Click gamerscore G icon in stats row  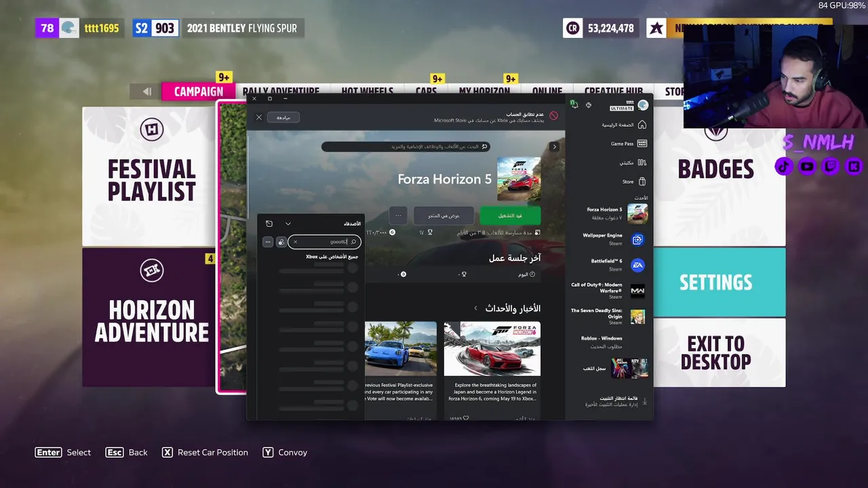(x=392, y=232)
